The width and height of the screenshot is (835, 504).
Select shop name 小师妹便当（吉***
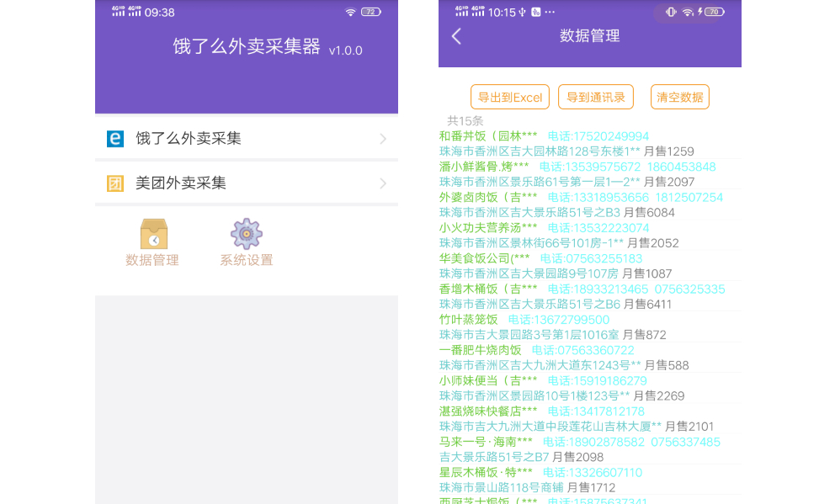[488, 381]
